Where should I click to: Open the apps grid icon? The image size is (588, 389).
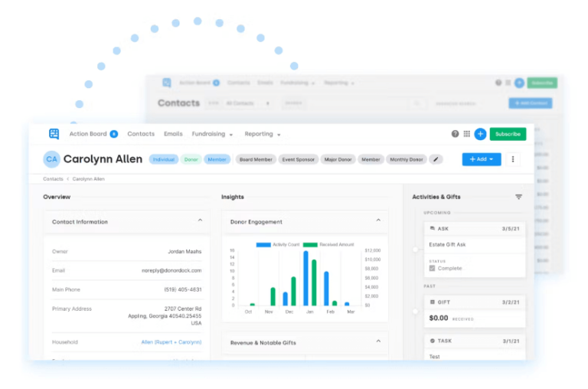(x=466, y=134)
